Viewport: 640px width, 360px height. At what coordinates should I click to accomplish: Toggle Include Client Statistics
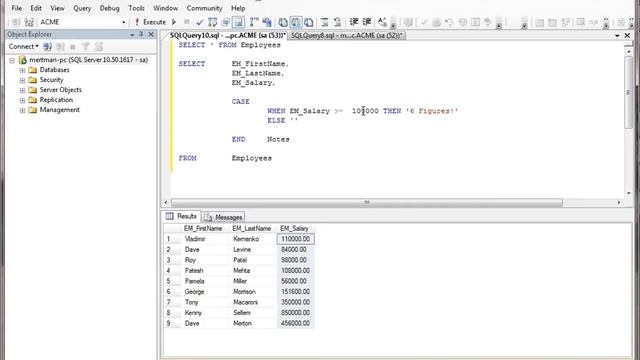(267, 22)
